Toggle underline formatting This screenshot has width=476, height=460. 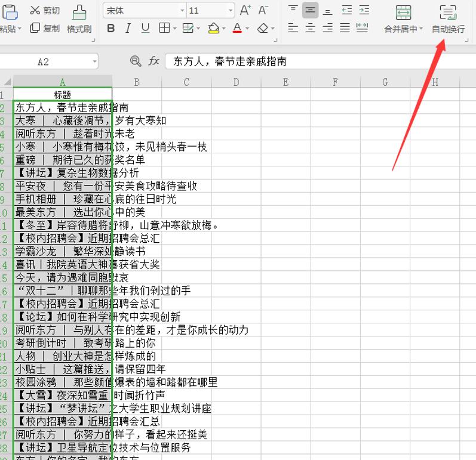tap(145, 29)
